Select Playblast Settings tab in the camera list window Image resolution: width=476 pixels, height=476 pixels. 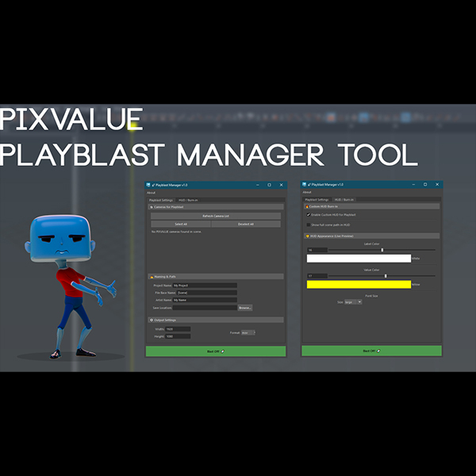point(161,200)
